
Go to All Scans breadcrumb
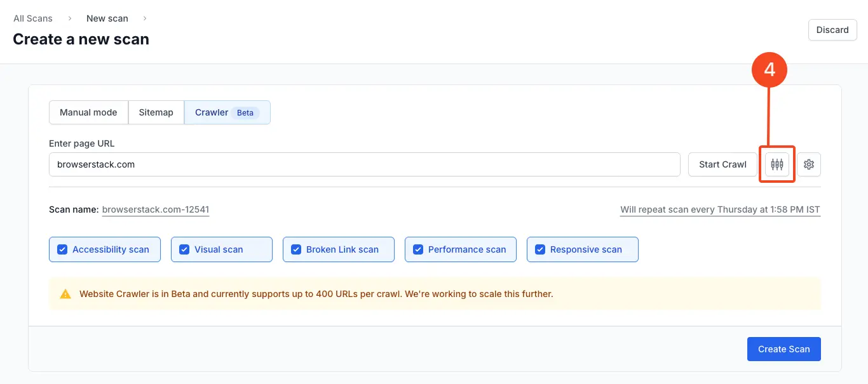coord(33,18)
